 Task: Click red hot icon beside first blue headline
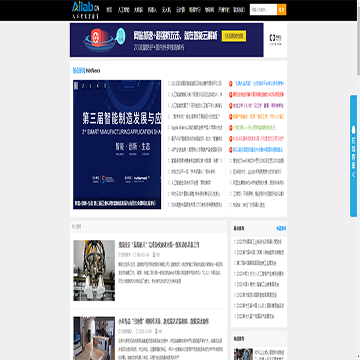230,83
